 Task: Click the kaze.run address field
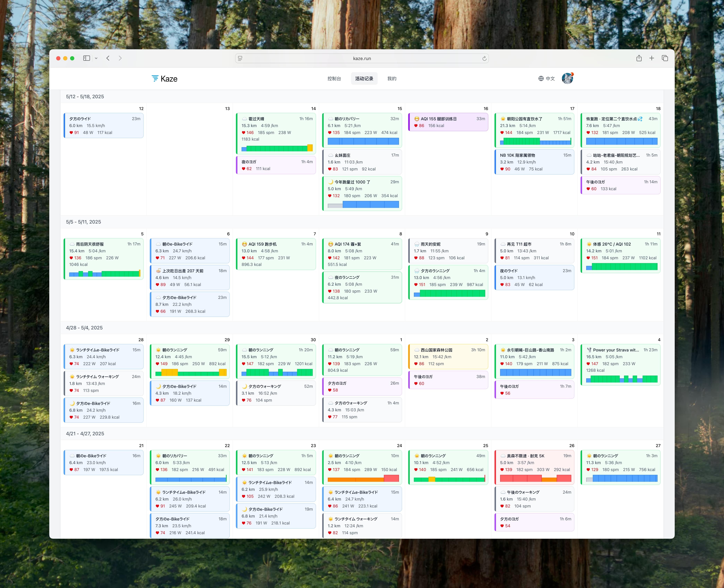click(362, 59)
